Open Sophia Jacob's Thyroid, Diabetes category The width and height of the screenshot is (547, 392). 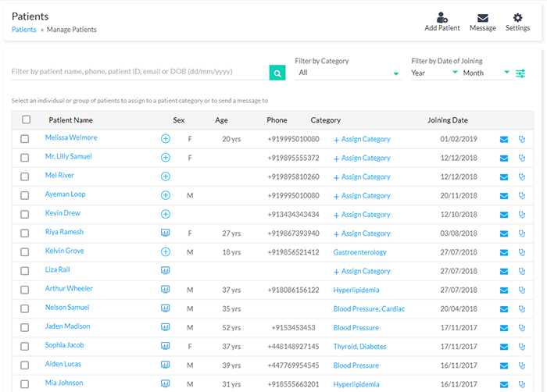pos(359,346)
